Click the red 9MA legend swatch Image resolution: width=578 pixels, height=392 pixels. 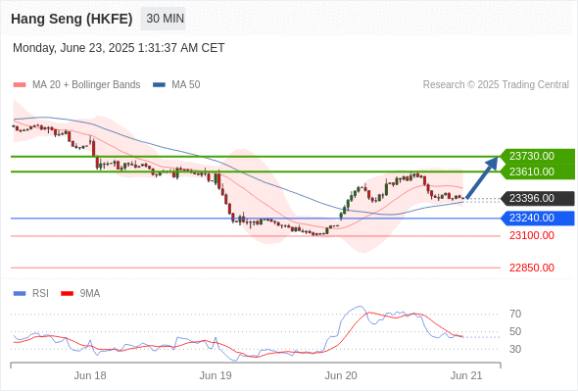[67, 294]
